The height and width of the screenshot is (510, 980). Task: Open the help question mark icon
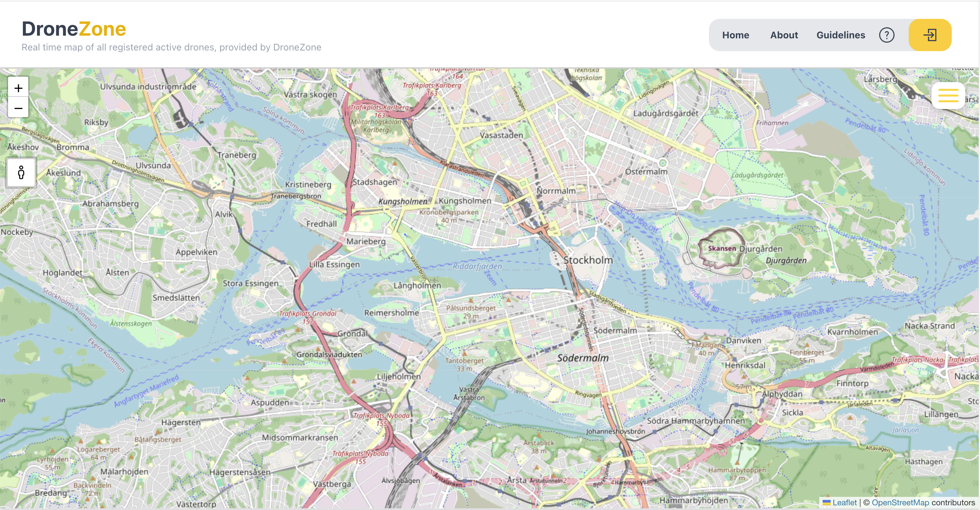pyautogui.click(x=887, y=35)
